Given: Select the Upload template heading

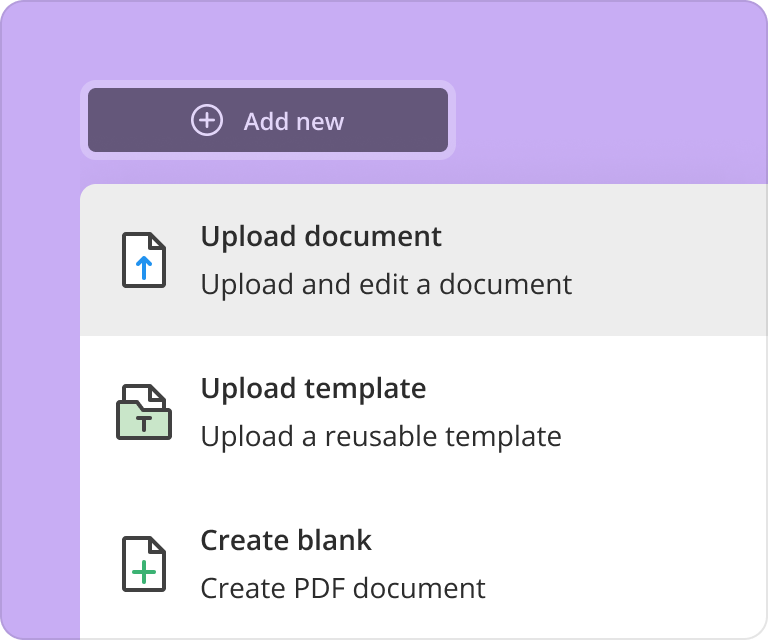Looking at the screenshot, I should click(x=313, y=388).
